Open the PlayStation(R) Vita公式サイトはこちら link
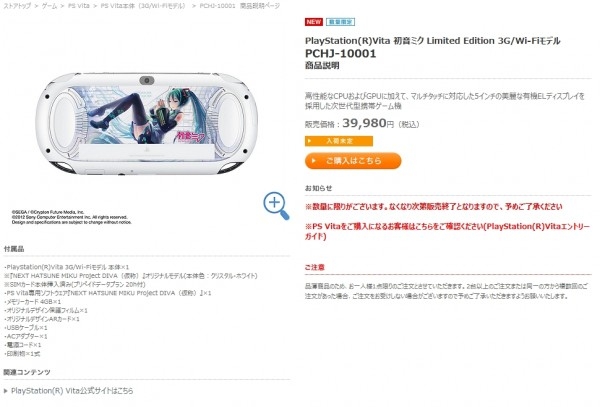This screenshot has width=600, height=407. pyautogui.click(x=72, y=391)
